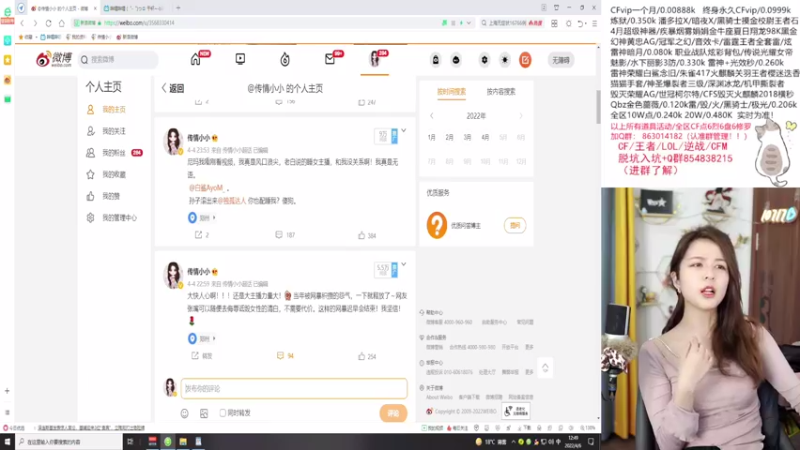Switch to the 按内容搜索 tab
800x450 pixels.
[501, 92]
